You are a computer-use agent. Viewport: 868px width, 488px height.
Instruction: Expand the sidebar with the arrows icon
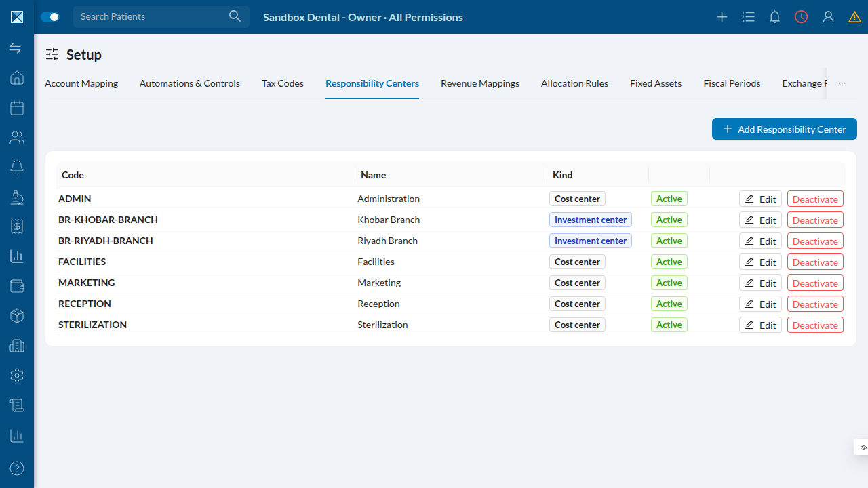coord(16,48)
